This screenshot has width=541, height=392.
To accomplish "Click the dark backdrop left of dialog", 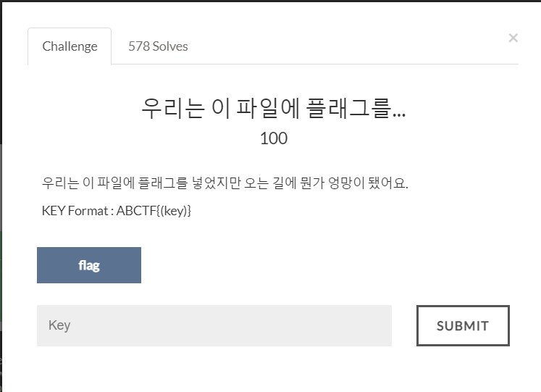I will click(x=1, y=207).
